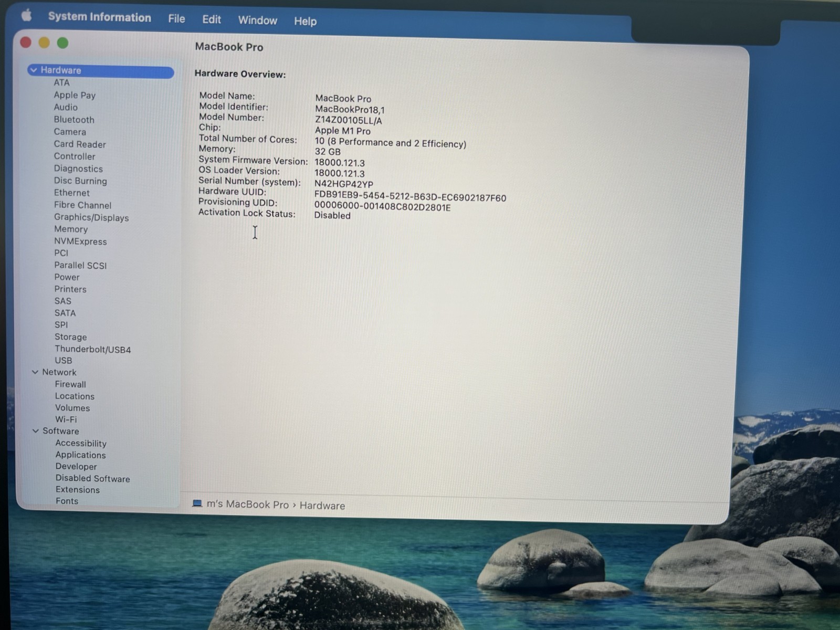This screenshot has height=630, width=840.
Task: Select SAS in the sidebar
Action: point(63,301)
